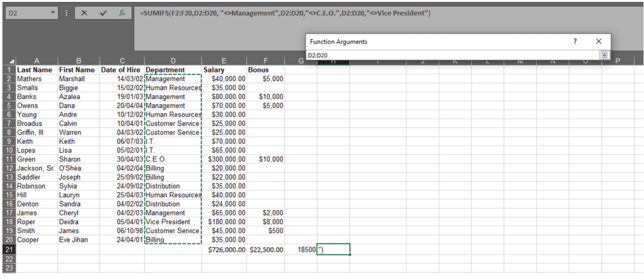The width and height of the screenshot is (644, 278).
Task: Select column D header
Action: click(x=173, y=61)
